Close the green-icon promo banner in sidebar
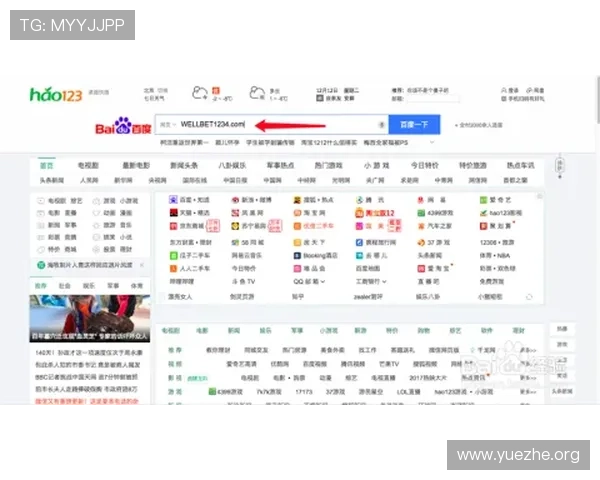Viewport: 600px width, 480px height. 142,265
